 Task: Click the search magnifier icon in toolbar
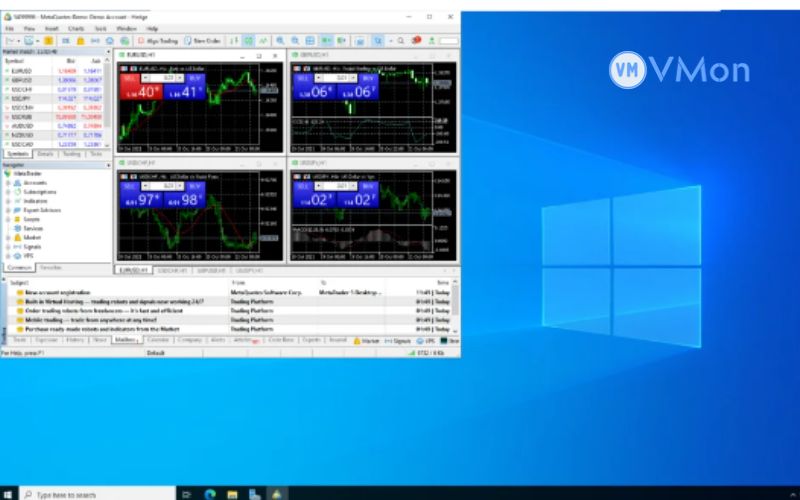click(x=401, y=41)
